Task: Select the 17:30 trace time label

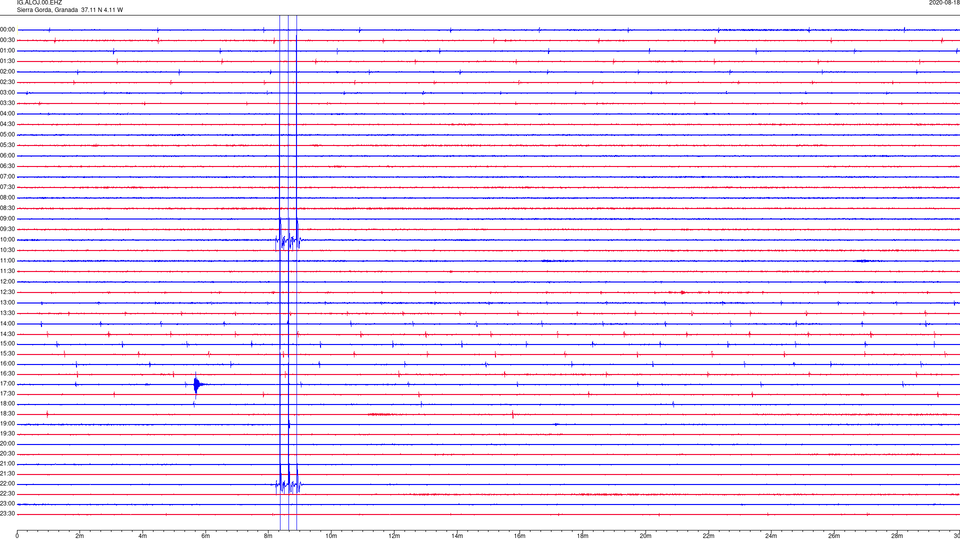Action: coord(7,394)
